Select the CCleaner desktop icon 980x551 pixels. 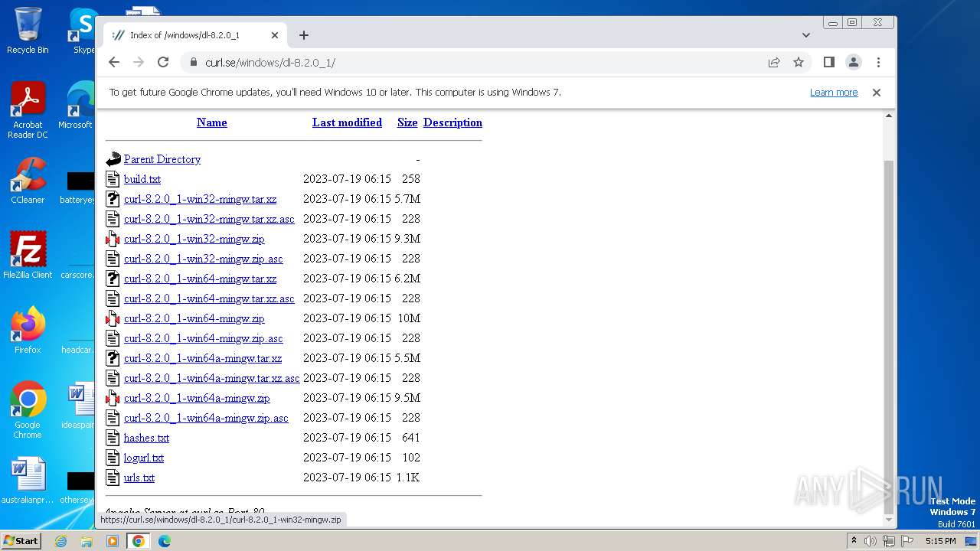pos(28,181)
